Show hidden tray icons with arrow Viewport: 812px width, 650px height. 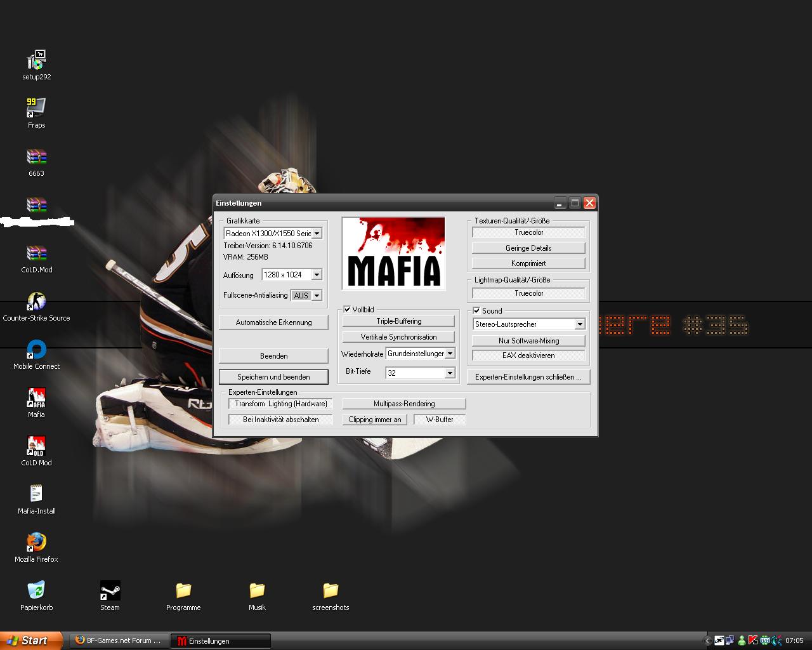click(x=707, y=641)
